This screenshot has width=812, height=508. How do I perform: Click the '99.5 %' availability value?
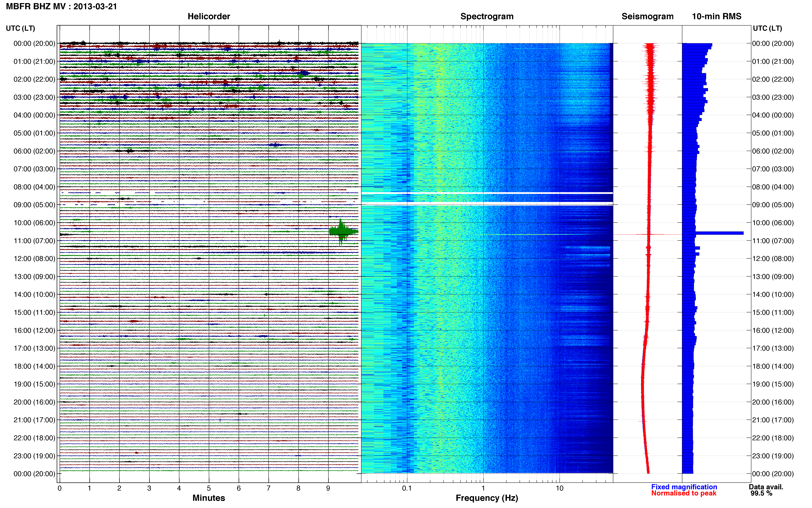[x=761, y=494]
